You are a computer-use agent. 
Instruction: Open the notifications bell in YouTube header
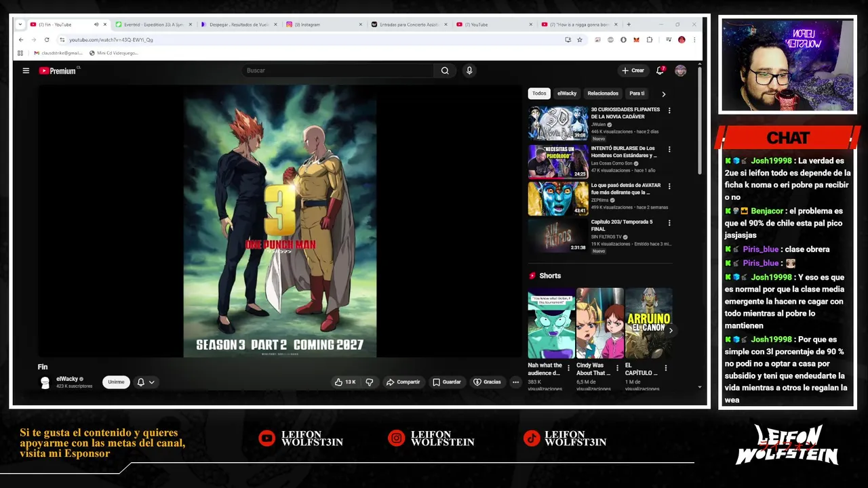coord(660,70)
